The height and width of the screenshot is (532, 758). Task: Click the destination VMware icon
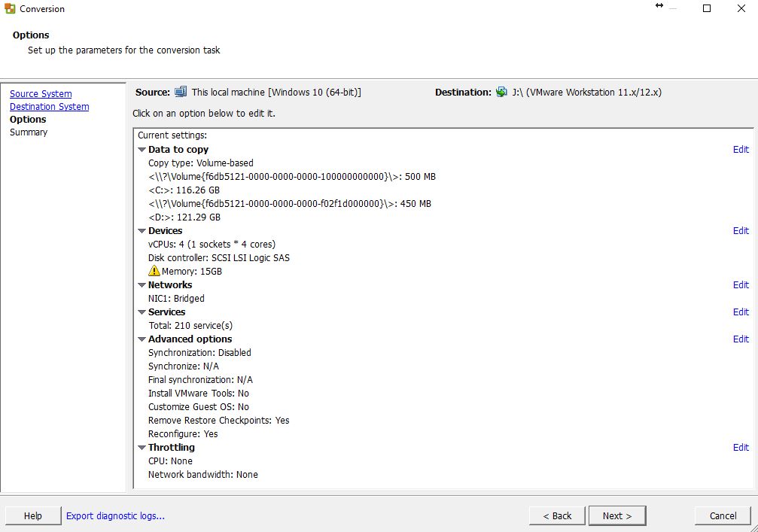(x=501, y=92)
